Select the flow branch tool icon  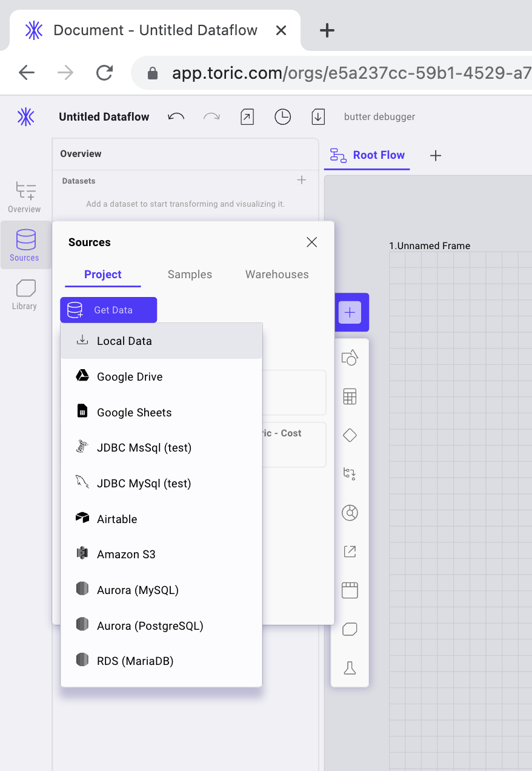(x=350, y=473)
